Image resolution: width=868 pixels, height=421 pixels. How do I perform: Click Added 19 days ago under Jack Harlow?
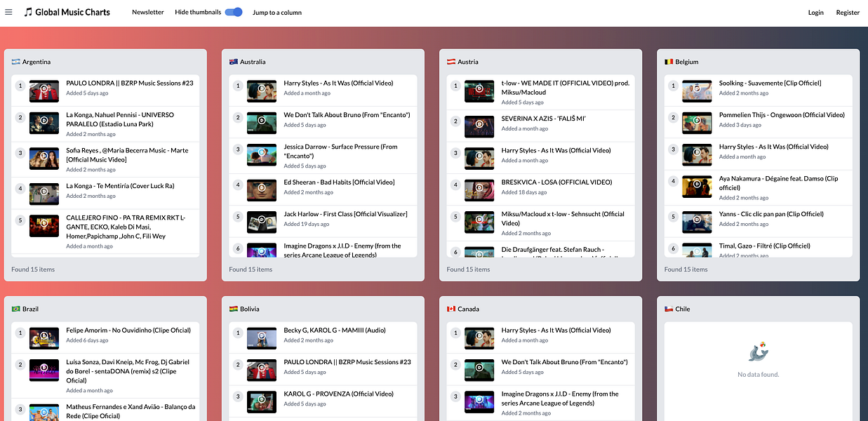[x=307, y=224]
